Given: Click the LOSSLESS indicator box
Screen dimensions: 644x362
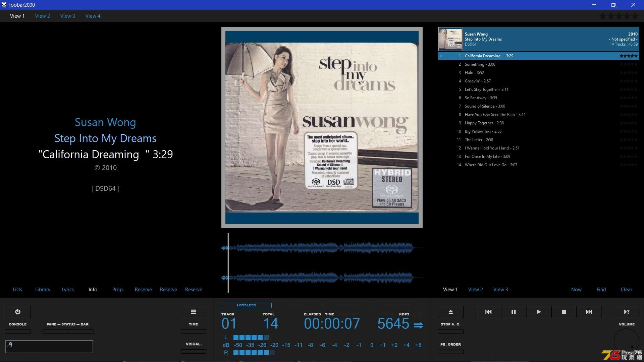Looking at the screenshot, I should pos(247,305).
